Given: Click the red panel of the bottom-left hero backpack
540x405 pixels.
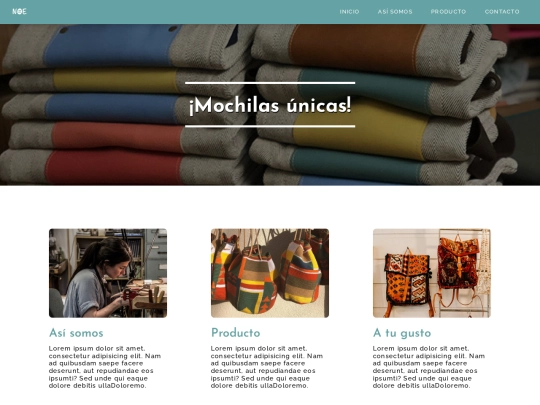Looking at the screenshot, I should (x=114, y=167).
